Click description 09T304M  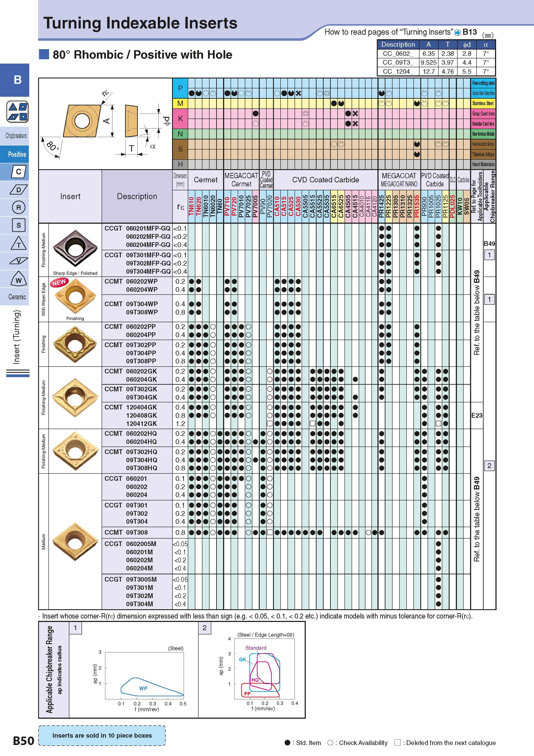pyautogui.click(x=140, y=604)
